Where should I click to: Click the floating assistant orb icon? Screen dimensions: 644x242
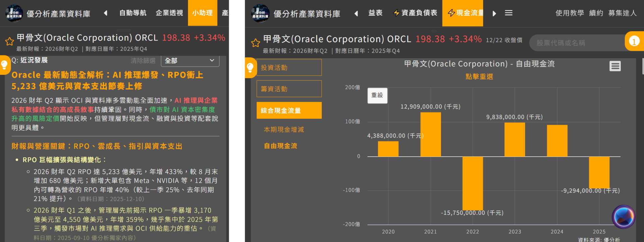pos(623,217)
